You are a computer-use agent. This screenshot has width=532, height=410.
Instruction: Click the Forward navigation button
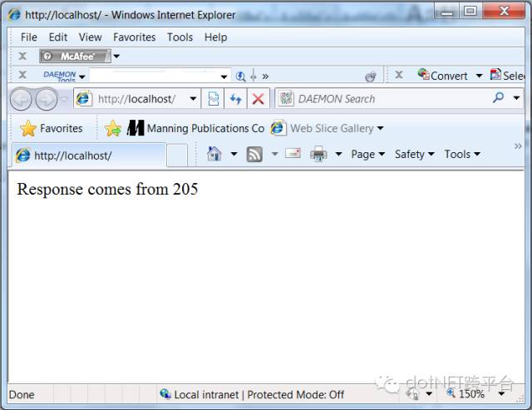[x=47, y=100]
